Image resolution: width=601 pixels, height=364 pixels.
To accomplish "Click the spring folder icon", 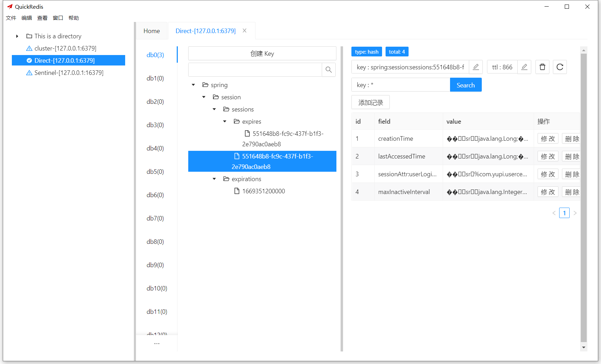I will tap(205, 85).
